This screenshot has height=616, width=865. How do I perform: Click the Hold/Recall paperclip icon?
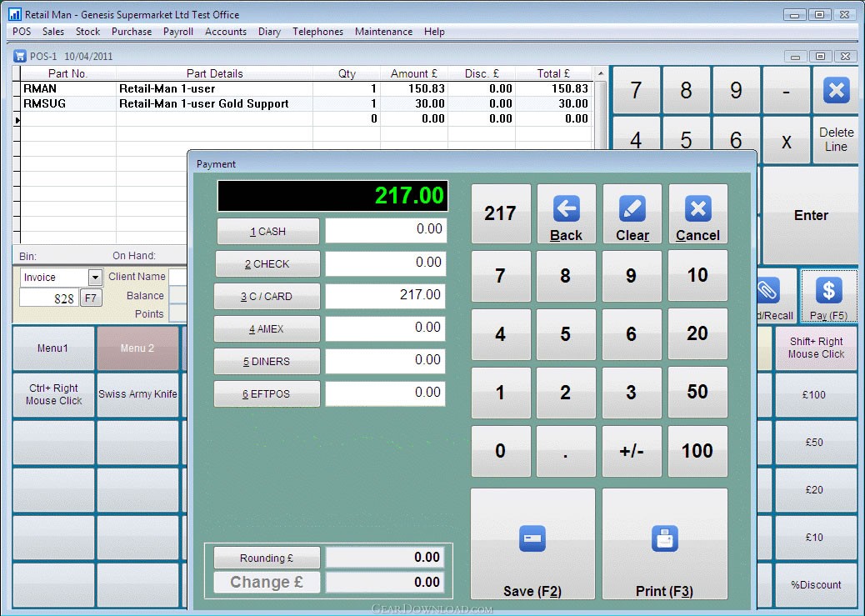coord(765,291)
